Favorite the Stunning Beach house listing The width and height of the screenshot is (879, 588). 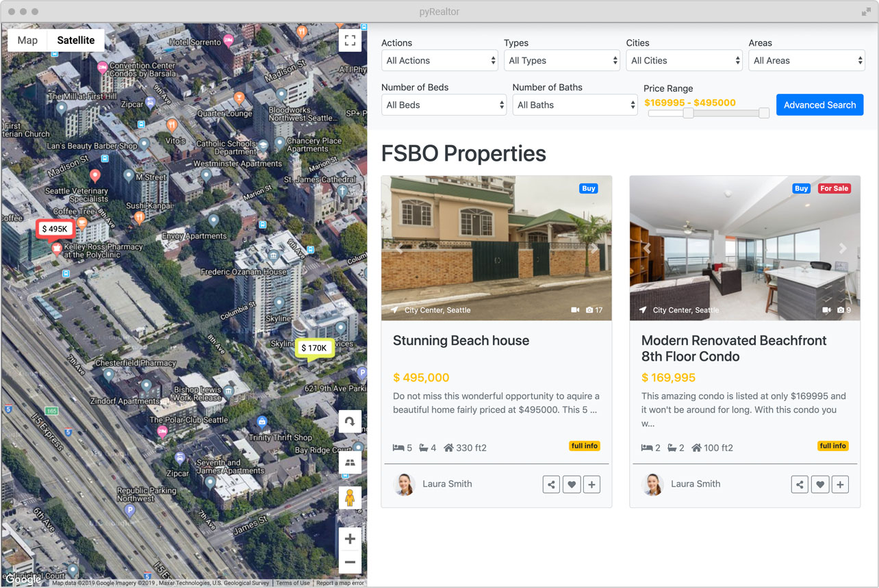coord(572,485)
